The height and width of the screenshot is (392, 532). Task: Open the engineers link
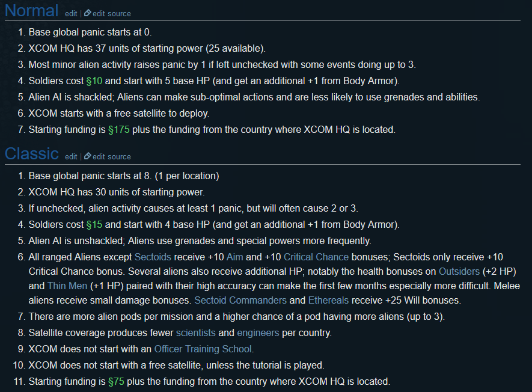point(258,332)
